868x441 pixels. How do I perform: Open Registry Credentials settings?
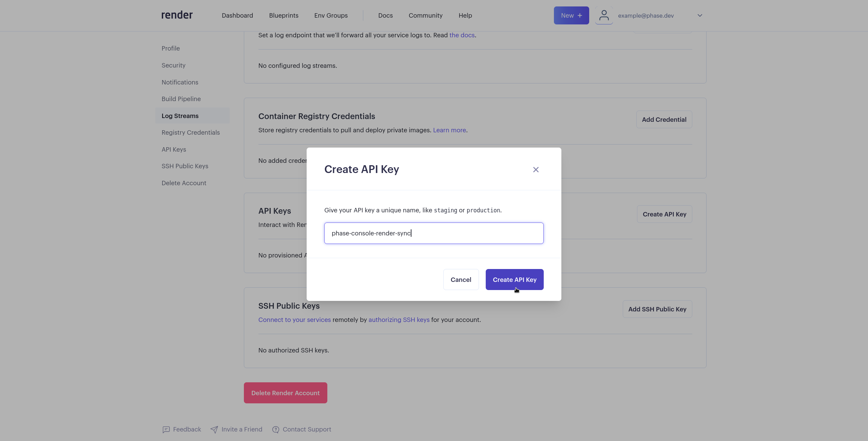point(190,132)
